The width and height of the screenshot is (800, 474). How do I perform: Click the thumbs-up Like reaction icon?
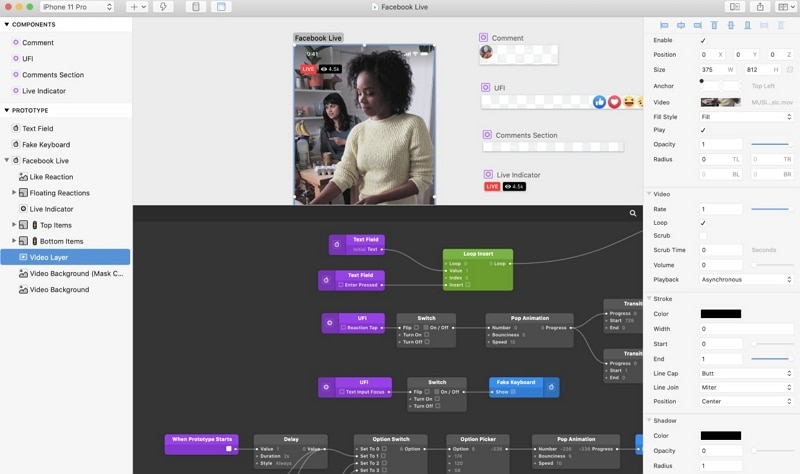(599, 102)
